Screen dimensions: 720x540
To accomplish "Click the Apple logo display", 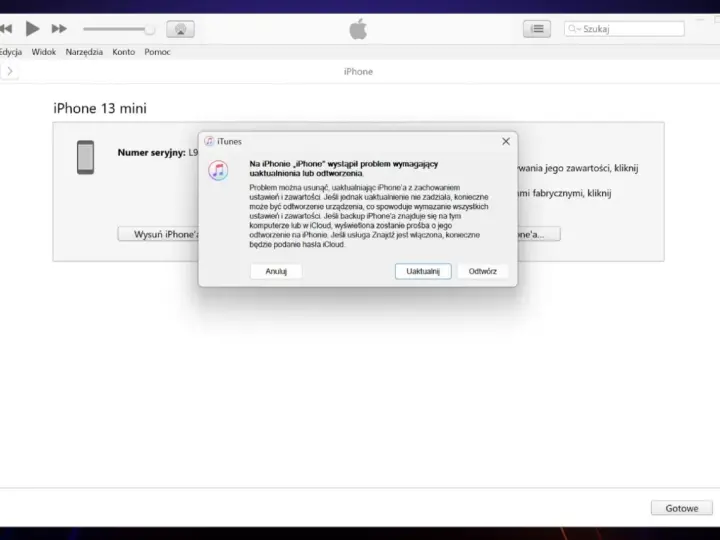I will coord(358,29).
